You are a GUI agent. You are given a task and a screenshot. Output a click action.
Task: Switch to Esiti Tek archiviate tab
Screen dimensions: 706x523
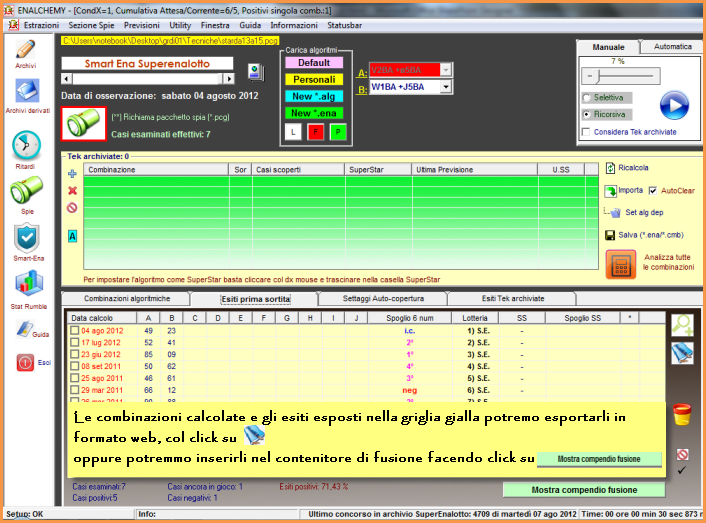point(513,298)
